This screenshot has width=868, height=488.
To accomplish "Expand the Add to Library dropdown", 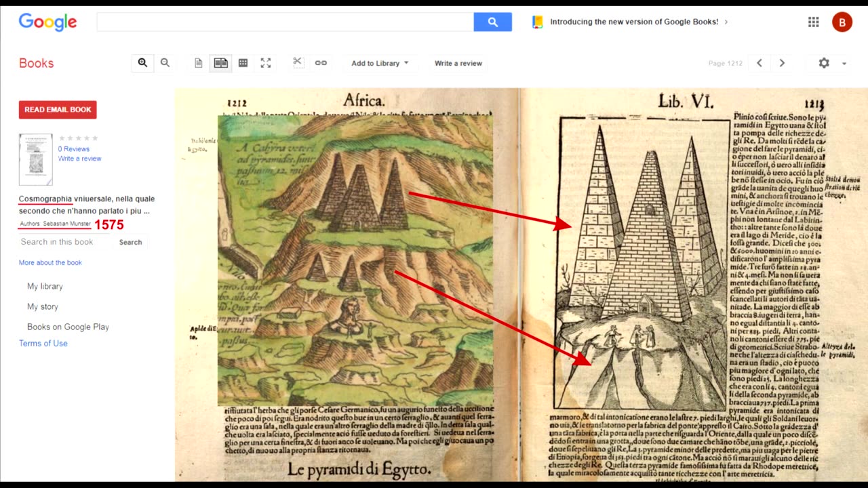I will coord(380,63).
